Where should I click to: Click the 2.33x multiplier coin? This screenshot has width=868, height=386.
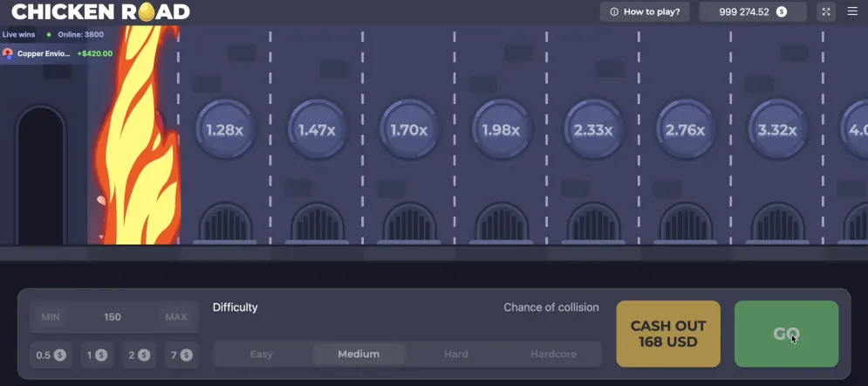(593, 129)
